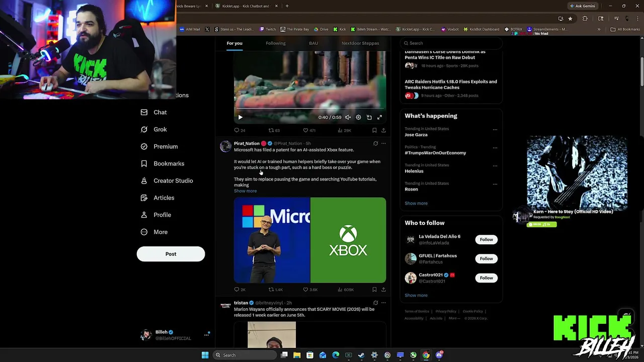View analytics of Pirat_Nation post, 609K views
Viewport: 644px width, 362px height.
345,290
